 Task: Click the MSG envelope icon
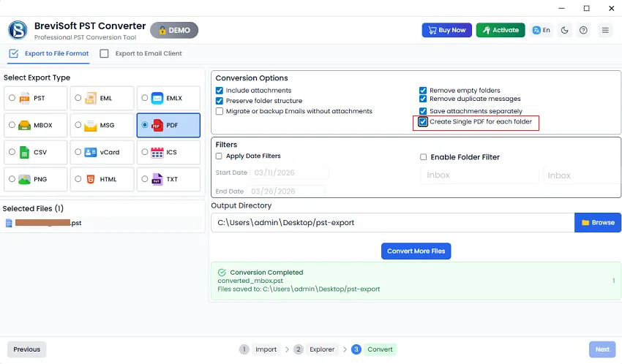coord(91,126)
